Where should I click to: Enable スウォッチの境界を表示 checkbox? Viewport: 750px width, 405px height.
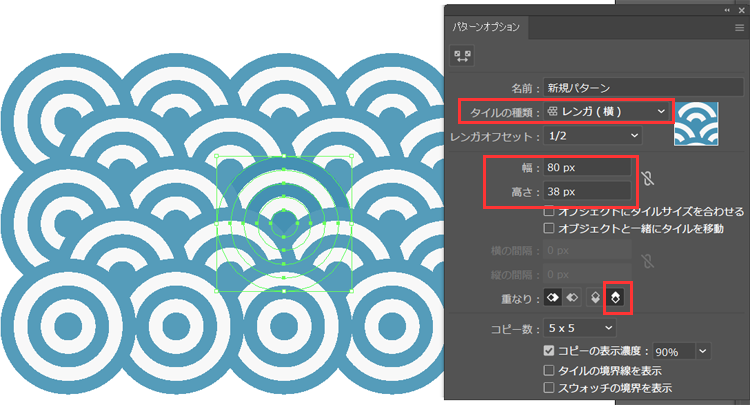[549, 387]
